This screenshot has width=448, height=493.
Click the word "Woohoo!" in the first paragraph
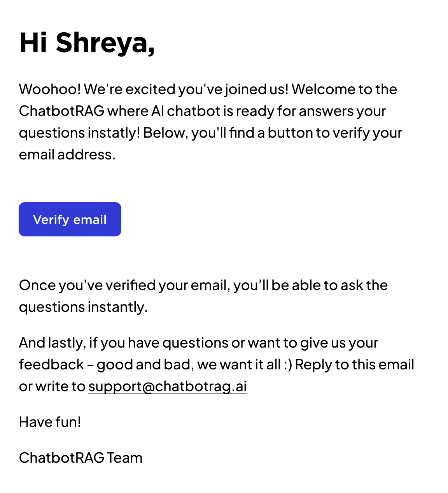pyautogui.click(x=50, y=89)
